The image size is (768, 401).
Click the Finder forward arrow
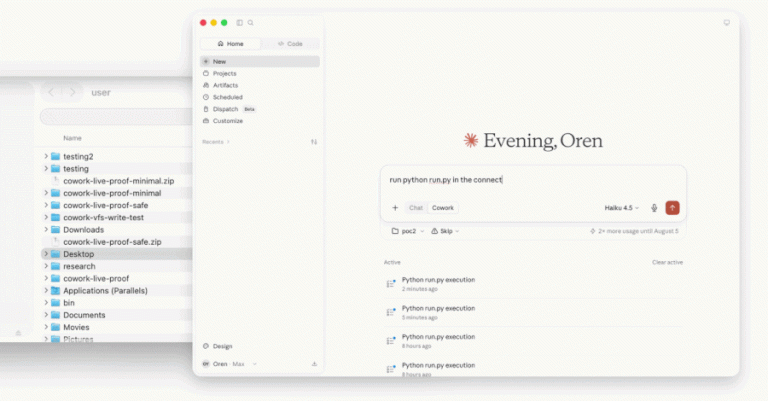click(x=72, y=92)
